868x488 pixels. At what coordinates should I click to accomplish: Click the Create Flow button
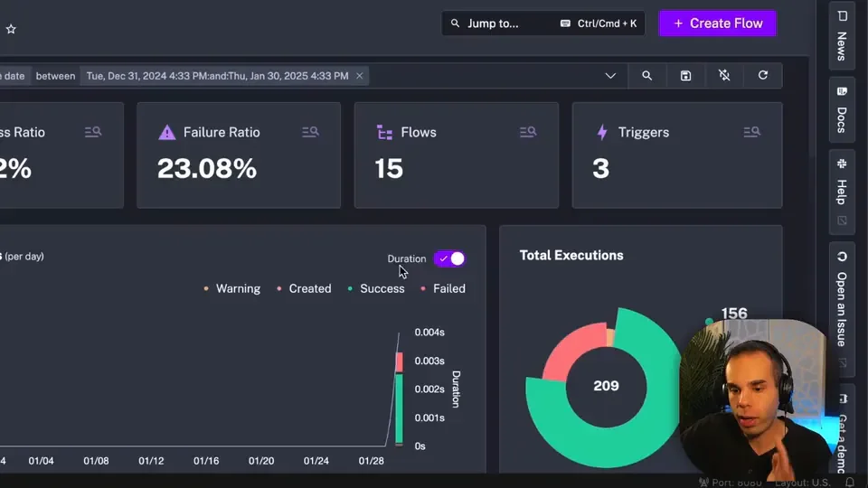717,23
